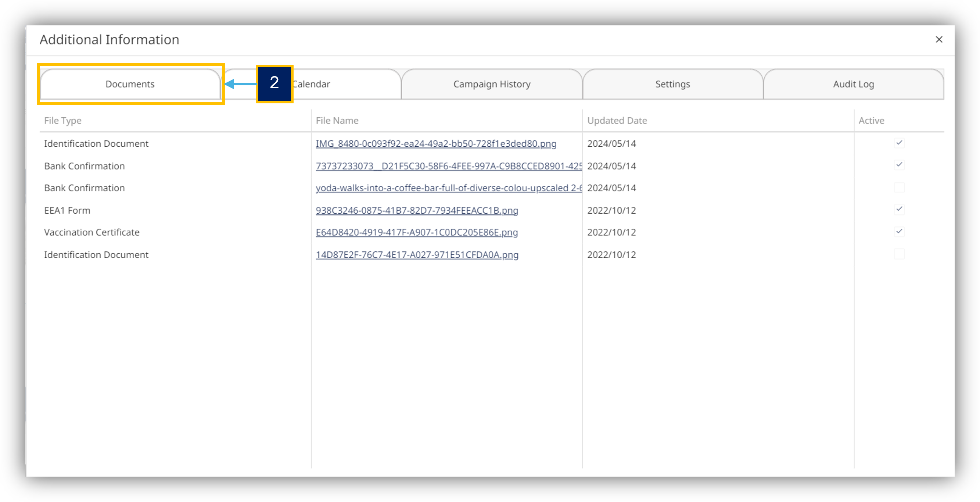Click updated date 2022/10/12 in EEA1 Form row

tap(611, 210)
